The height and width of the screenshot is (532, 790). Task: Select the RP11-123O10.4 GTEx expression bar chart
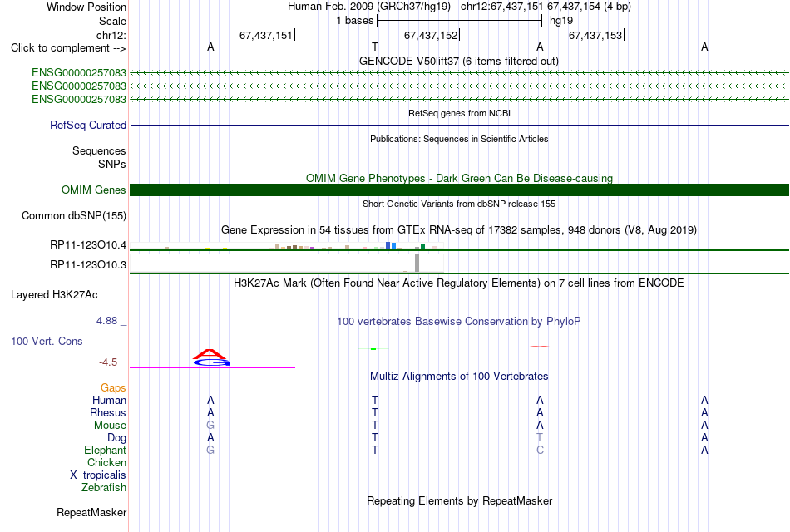[x=287, y=246]
